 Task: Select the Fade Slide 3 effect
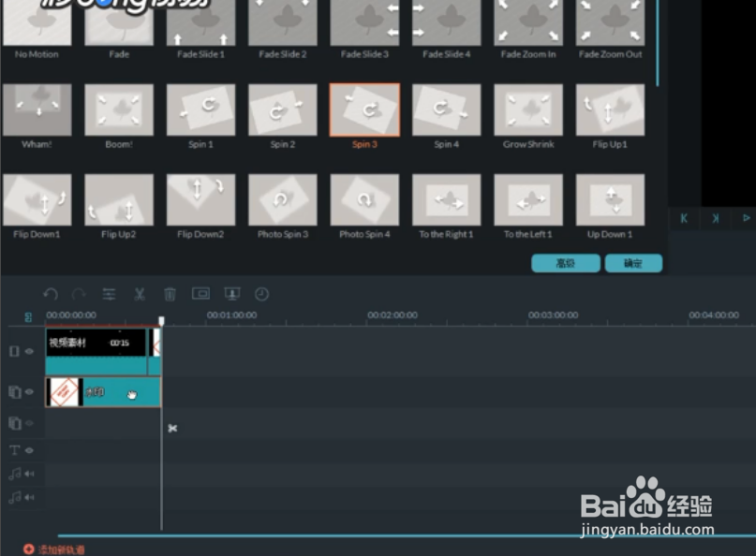[365, 23]
